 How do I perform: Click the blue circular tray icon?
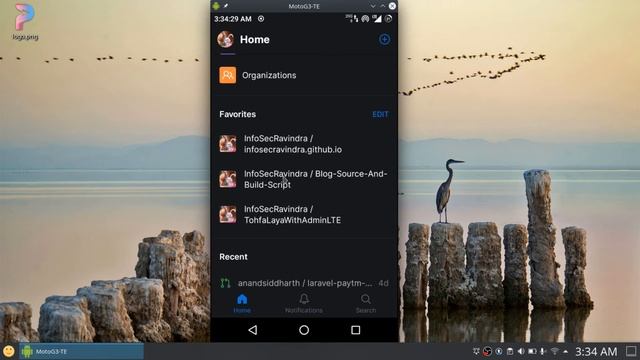[499, 351]
